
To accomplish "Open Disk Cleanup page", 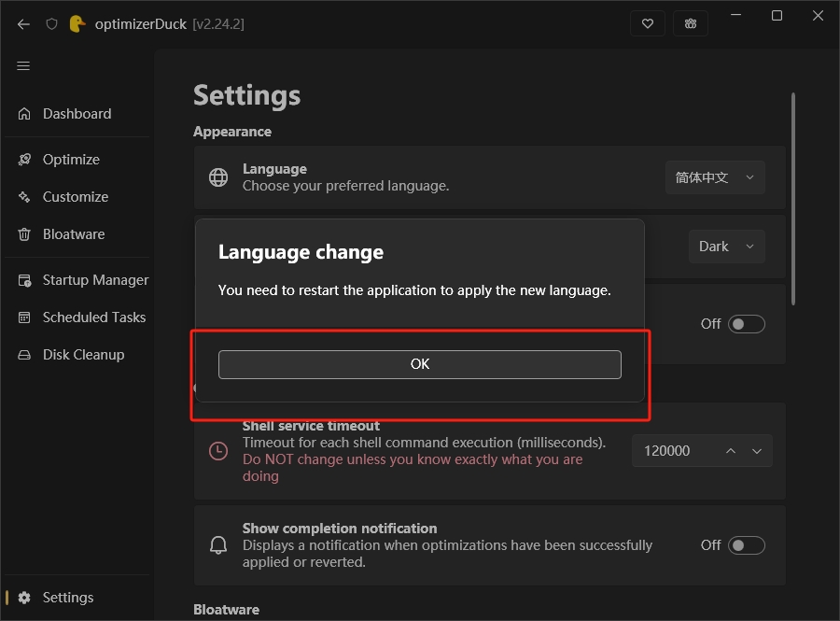I will [x=77, y=355].
